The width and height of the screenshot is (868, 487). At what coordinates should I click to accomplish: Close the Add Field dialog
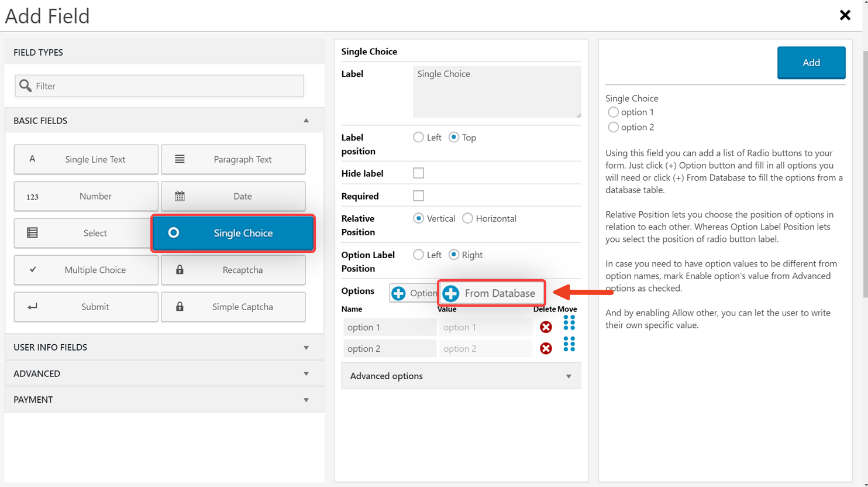click(x=845, y=15)
